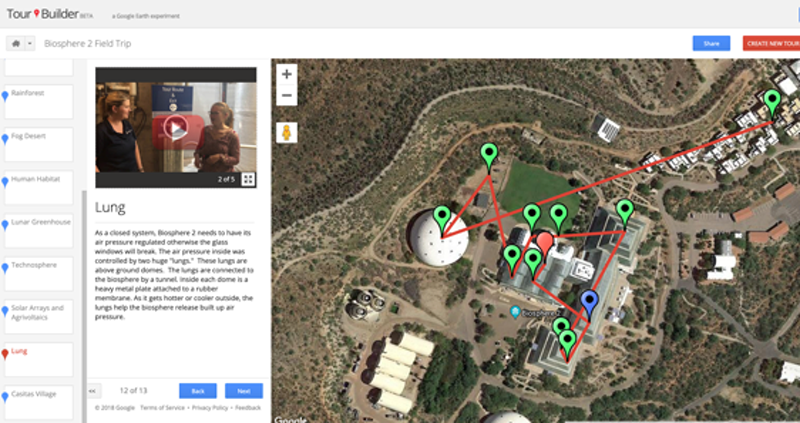Click the Next button
Screen dimensions: 800x423
(244, 391)
